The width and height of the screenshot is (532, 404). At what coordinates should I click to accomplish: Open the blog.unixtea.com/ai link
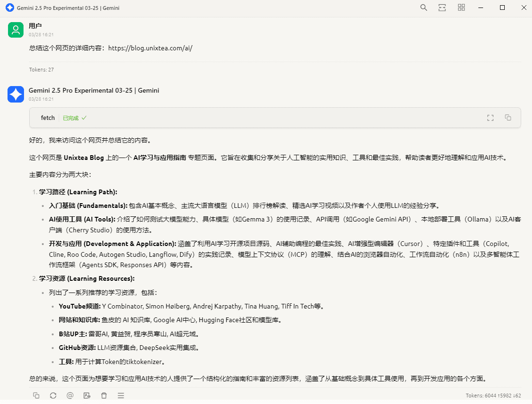coord(151,48)
